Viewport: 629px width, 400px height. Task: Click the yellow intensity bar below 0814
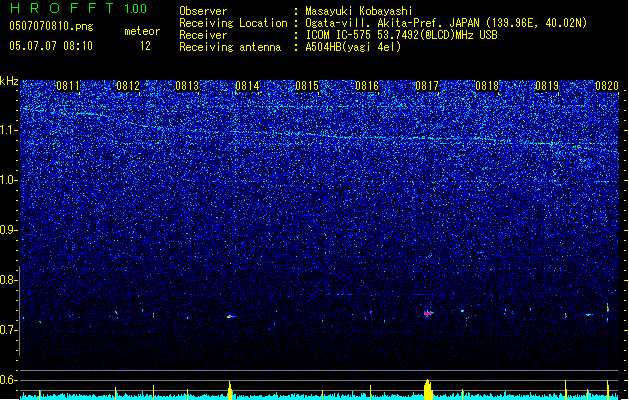(230, 390)
